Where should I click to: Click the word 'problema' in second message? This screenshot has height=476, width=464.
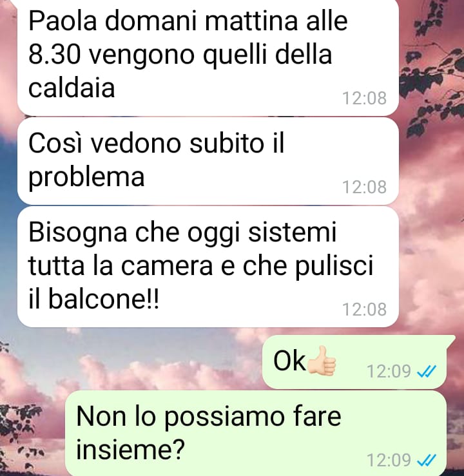[86, 177]
